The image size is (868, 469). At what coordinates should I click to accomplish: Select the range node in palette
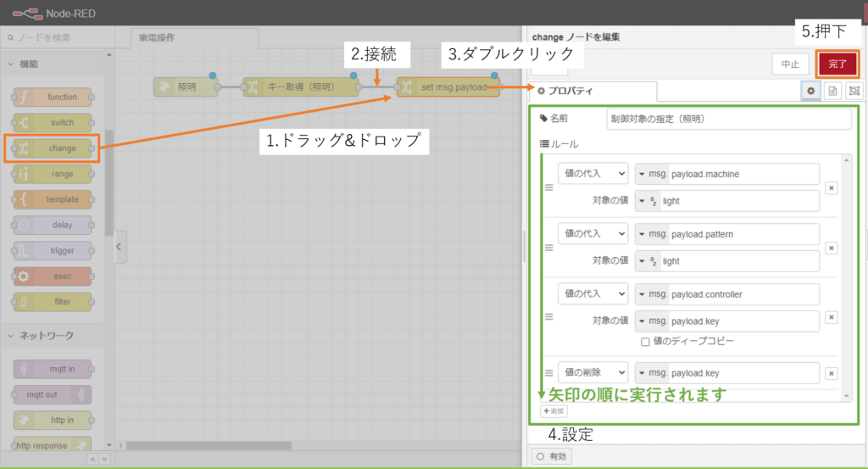[x=53, y=174]
